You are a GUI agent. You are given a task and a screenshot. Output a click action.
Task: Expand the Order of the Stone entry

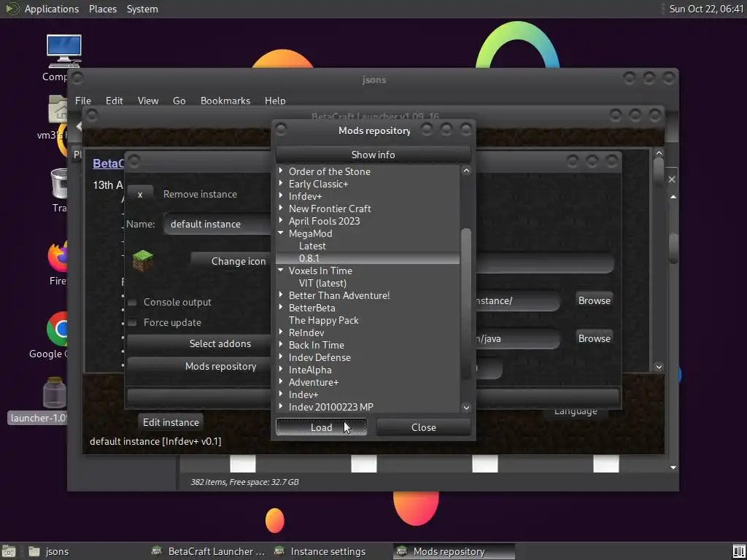281,171
